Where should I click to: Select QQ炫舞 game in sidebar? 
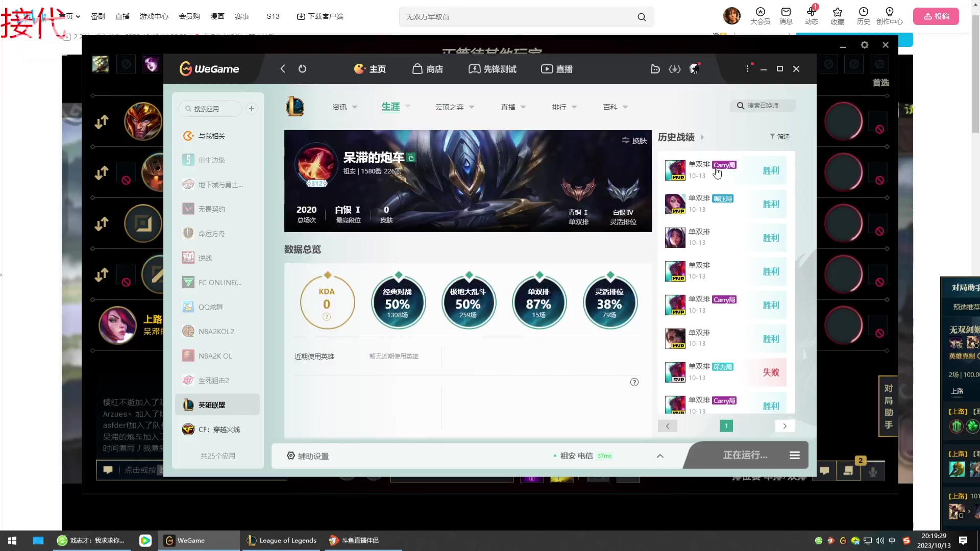tap(217, 307)
